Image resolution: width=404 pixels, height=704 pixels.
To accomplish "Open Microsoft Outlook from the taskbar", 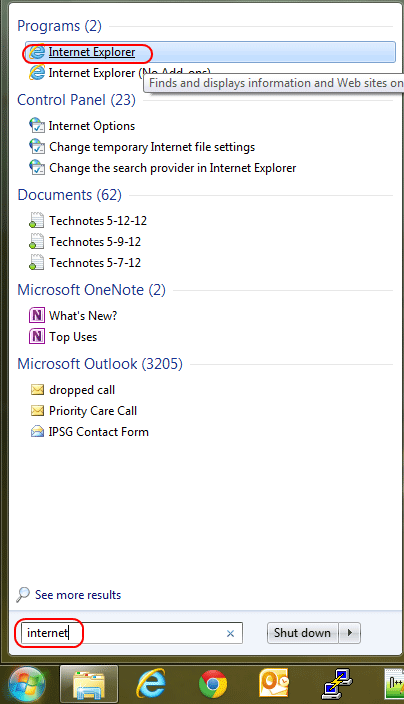I will [x=274, y=685].
